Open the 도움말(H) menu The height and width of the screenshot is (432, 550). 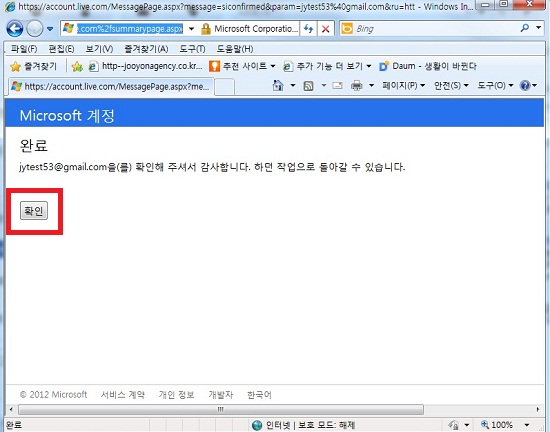pos(235,49)
